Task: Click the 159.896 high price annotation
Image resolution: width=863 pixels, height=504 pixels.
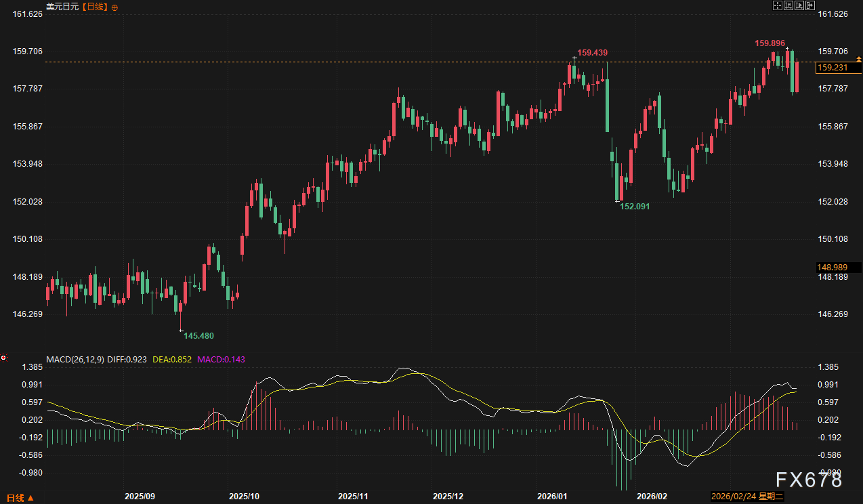Action: pyautogui.click(x=770, y=43)
